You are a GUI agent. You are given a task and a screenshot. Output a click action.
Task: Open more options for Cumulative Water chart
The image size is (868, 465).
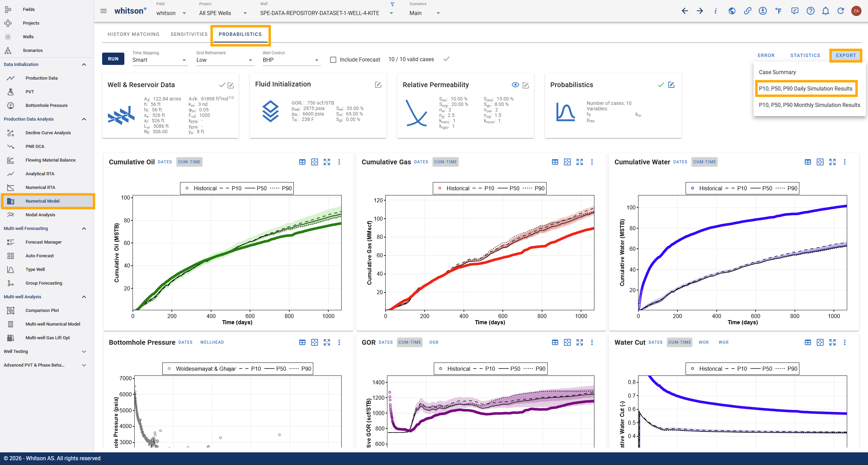845,162
